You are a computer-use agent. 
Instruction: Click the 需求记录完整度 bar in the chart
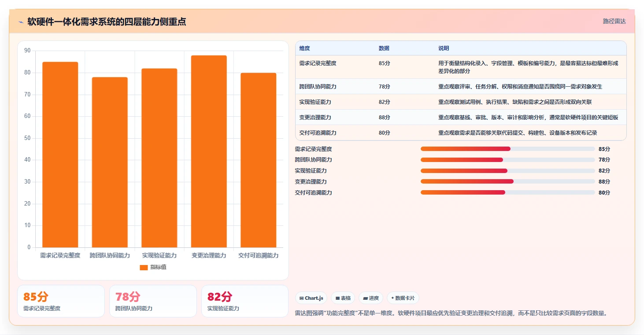(x=60, y=155)
